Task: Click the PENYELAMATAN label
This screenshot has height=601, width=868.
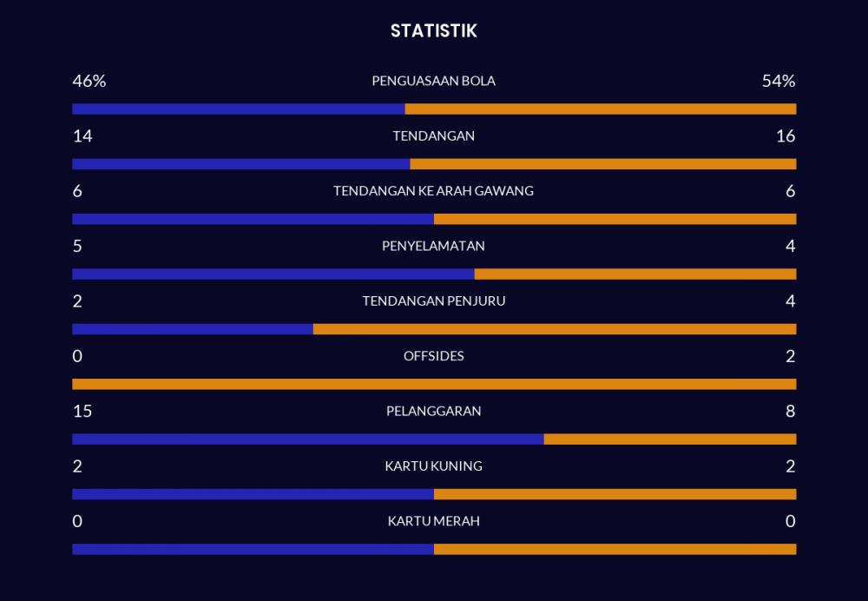Action: point(433,246)
